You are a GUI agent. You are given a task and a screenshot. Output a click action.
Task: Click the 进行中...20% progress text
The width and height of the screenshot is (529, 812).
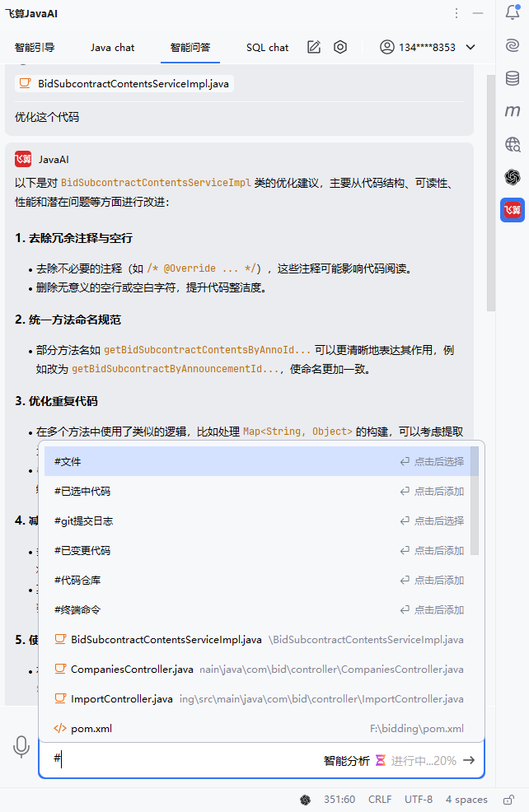point(424,760)
